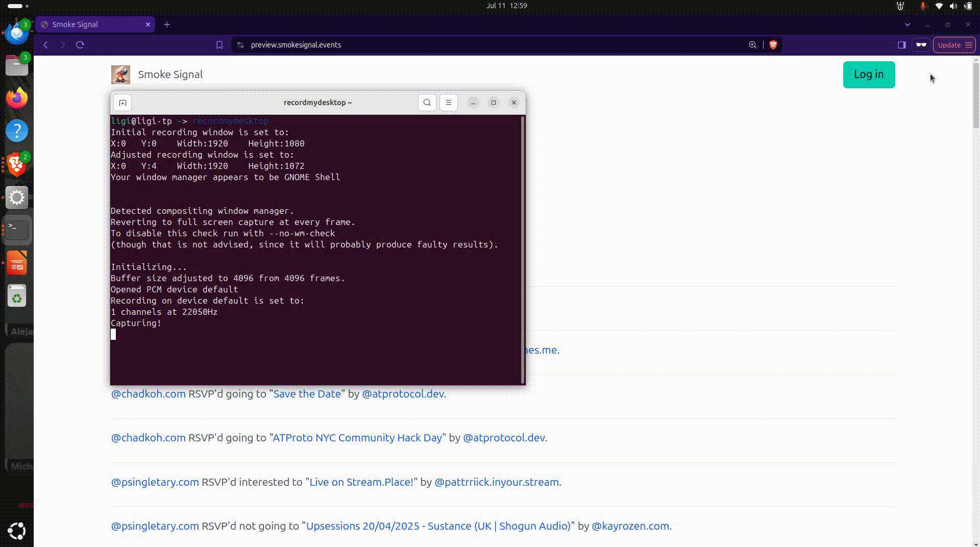Open a new tab in the terminal window

122,102
